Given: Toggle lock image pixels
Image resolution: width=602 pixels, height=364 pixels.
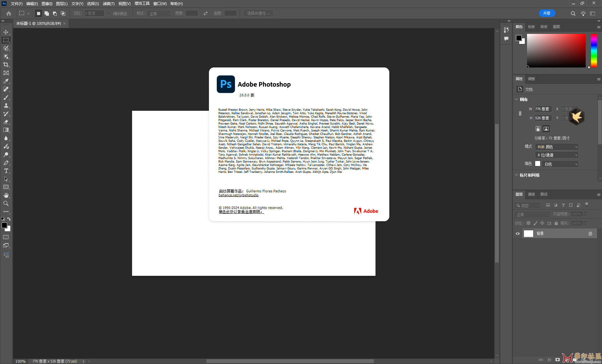Looking at the screenshot, I should (535, 223).
